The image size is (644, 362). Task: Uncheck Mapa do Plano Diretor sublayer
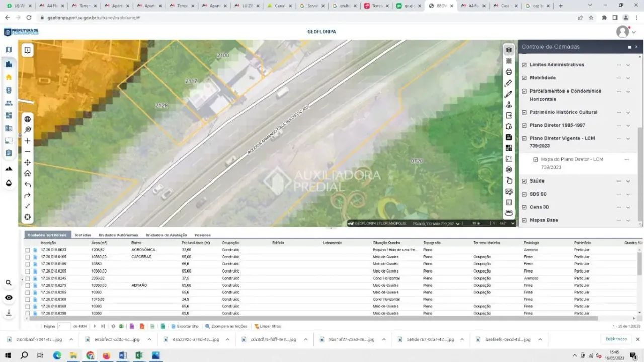pyautogui.click(x=536, y=159)
